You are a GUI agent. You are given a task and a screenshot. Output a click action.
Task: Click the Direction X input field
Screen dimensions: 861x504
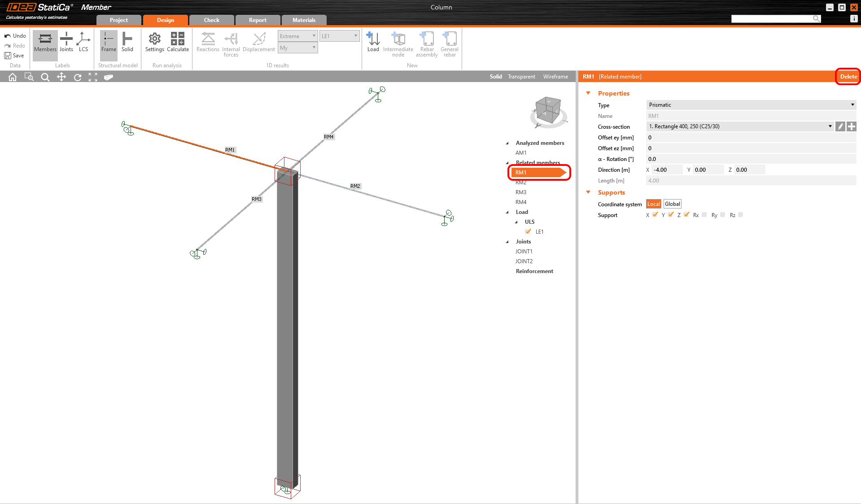pos(667,170)
